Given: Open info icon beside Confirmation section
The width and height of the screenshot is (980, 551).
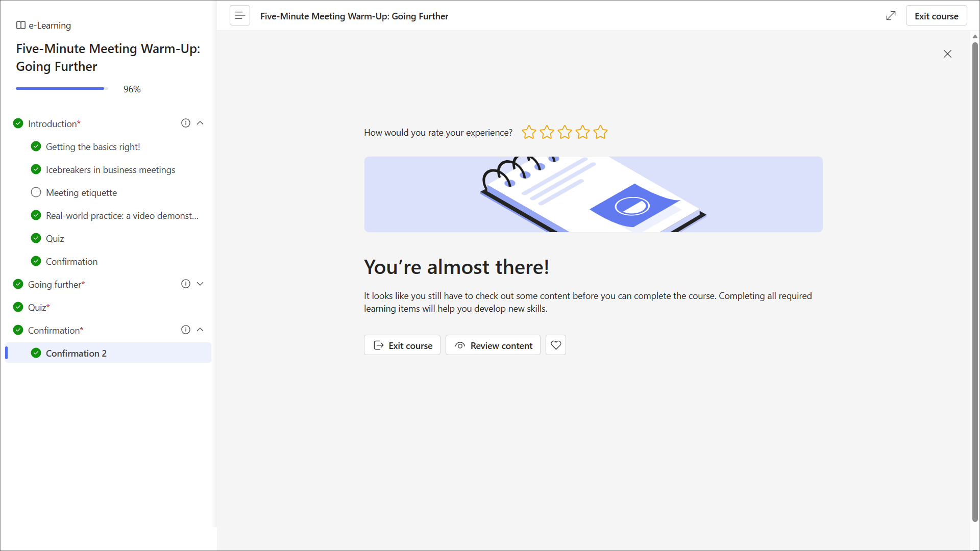Looking at the screenshot, I should [x=186, y=330].
